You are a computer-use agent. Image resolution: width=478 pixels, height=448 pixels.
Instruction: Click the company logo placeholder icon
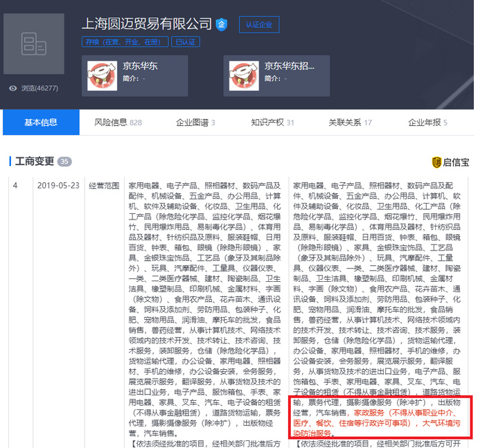pyautogui.click(x=33, y=44)
